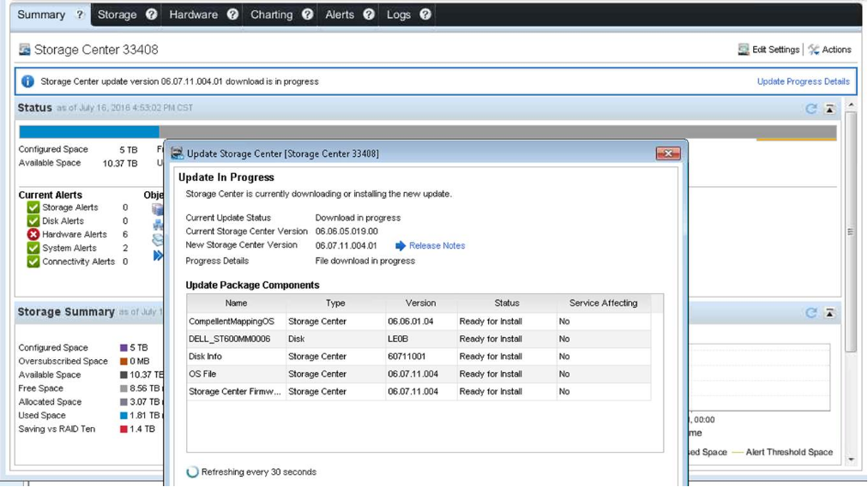This screenshot has width=868, height=487.
Task: Refresh the Status panel
Action: coord(811,109)
